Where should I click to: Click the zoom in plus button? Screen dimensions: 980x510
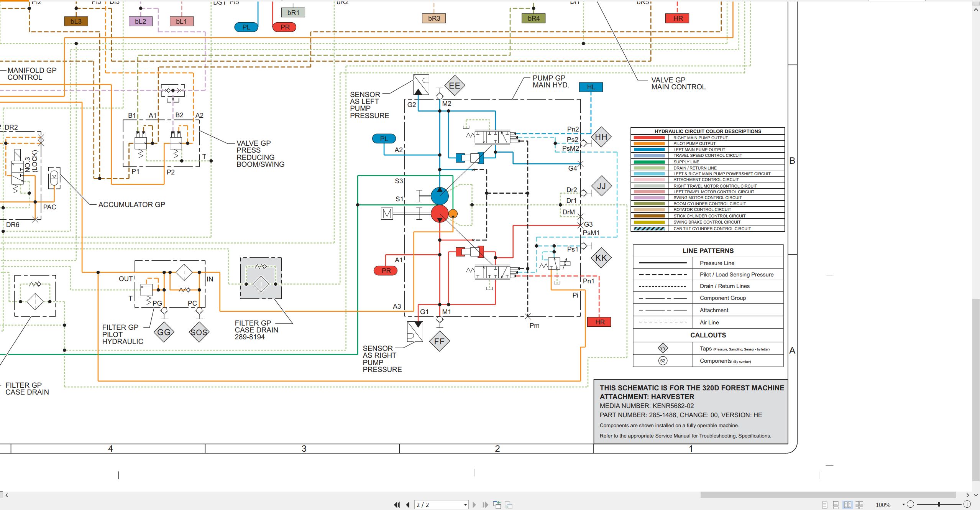(967, 504)
